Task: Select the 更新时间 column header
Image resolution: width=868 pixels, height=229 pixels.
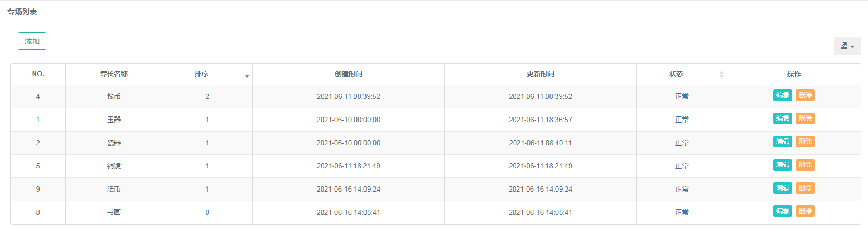Action: coord(541,74)
